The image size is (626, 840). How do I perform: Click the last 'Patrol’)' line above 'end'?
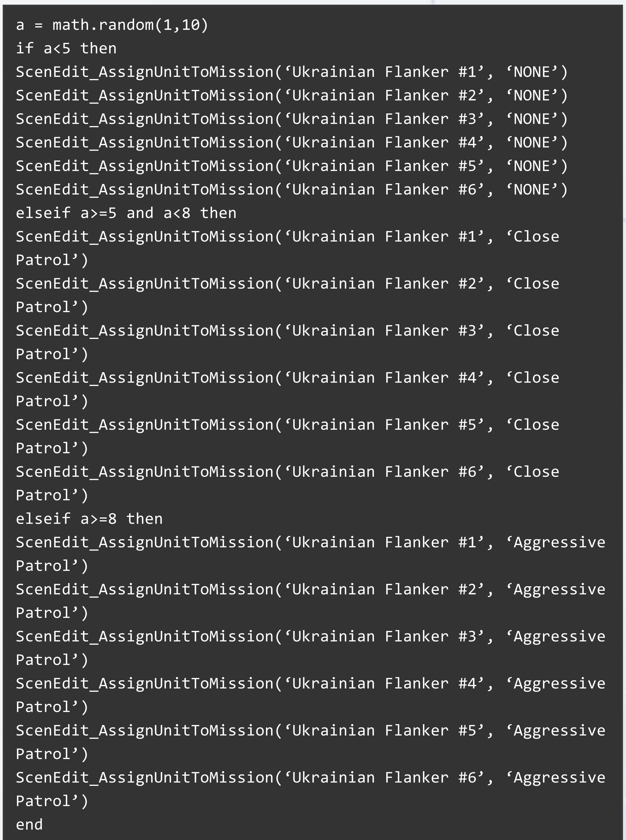(x=52, y=801)
